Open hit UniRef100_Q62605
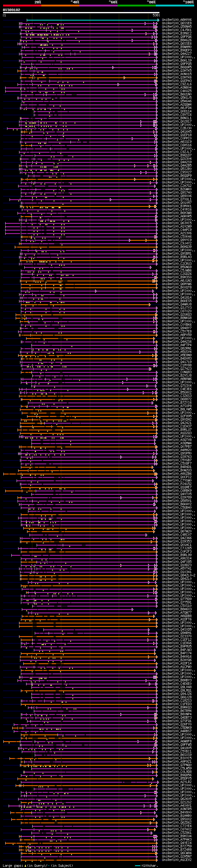 177,799
